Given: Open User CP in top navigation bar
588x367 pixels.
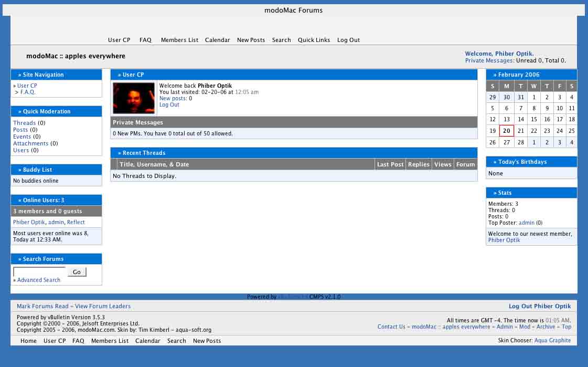Looking at the screenshot, I should coord(119,40).
